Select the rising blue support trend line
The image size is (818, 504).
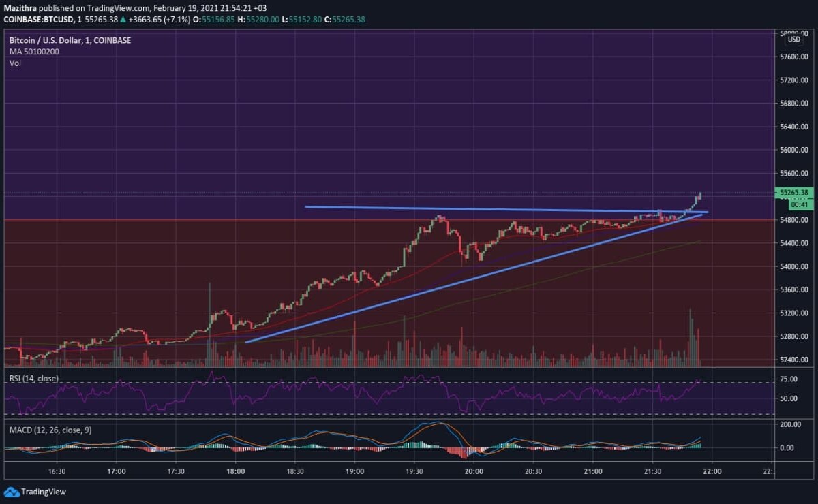tap(474, 278)
